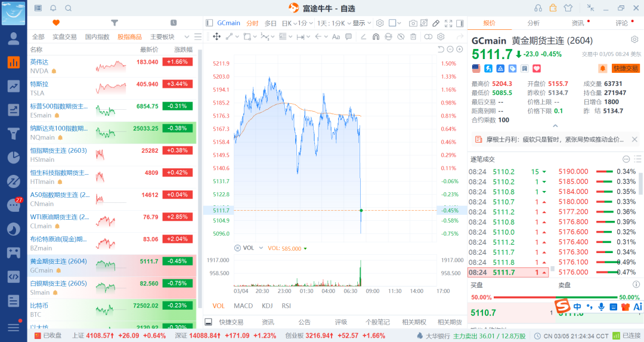Image resolution: width=644 pixels, height=342 pixels.
Task: Close the VOL indicator with circled x
Action: click(x=237, y=248)
